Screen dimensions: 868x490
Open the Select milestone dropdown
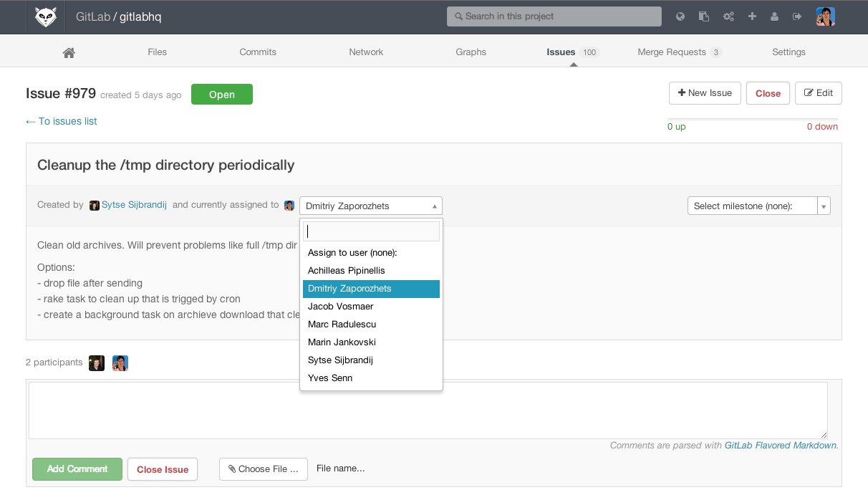tap(758, 206)
